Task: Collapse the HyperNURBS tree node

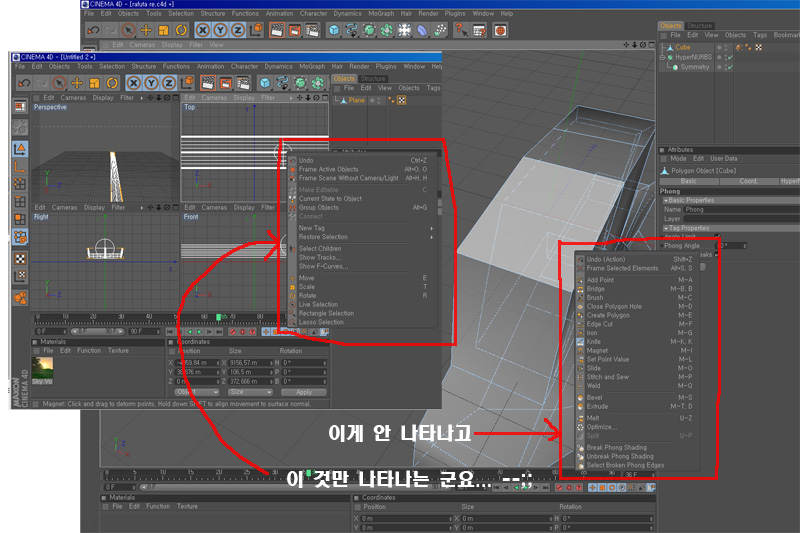Action: click(663, 57)
